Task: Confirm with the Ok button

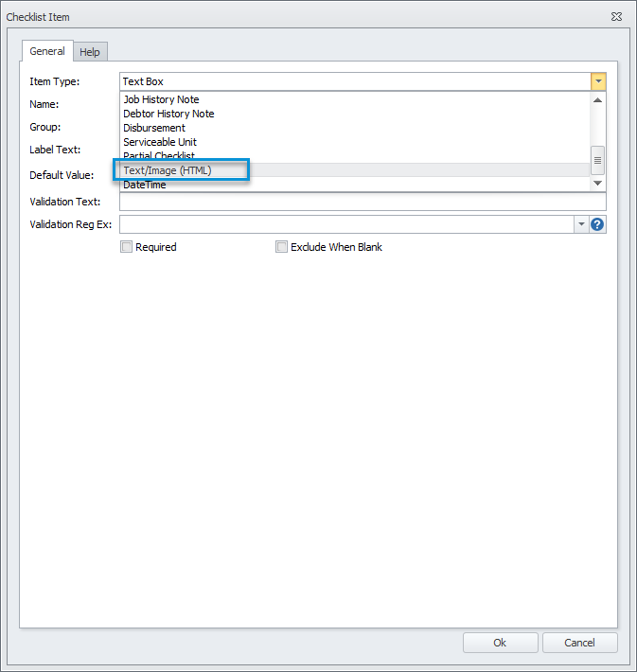Action: [501, 643]
